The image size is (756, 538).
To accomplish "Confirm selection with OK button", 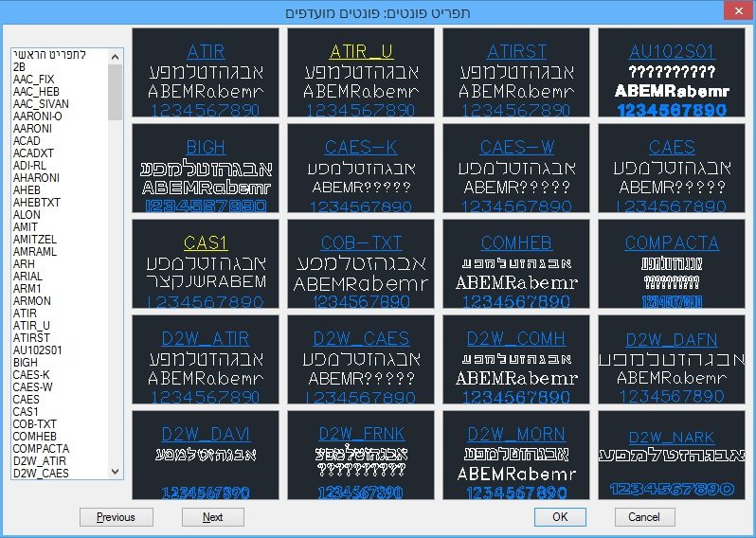I will [560, 517].
